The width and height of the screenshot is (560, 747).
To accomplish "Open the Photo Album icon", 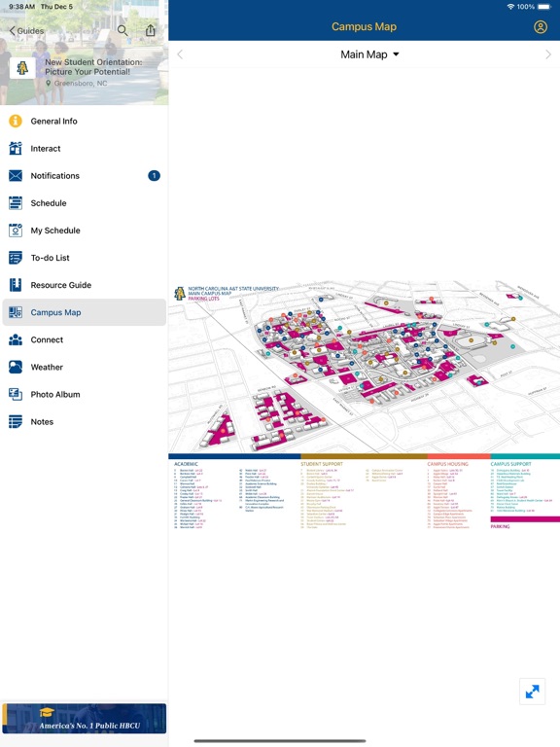I will (16, 395).
